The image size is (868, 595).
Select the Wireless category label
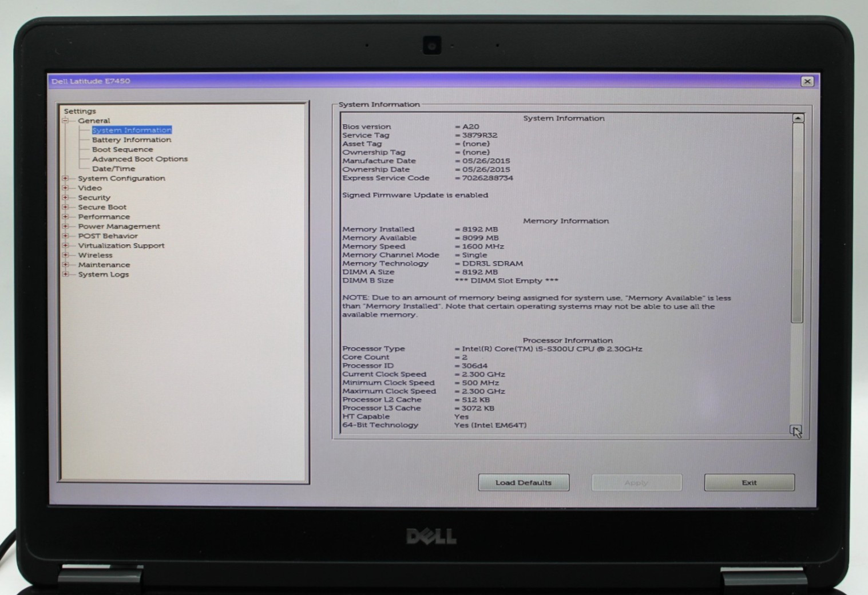[95, 255]
